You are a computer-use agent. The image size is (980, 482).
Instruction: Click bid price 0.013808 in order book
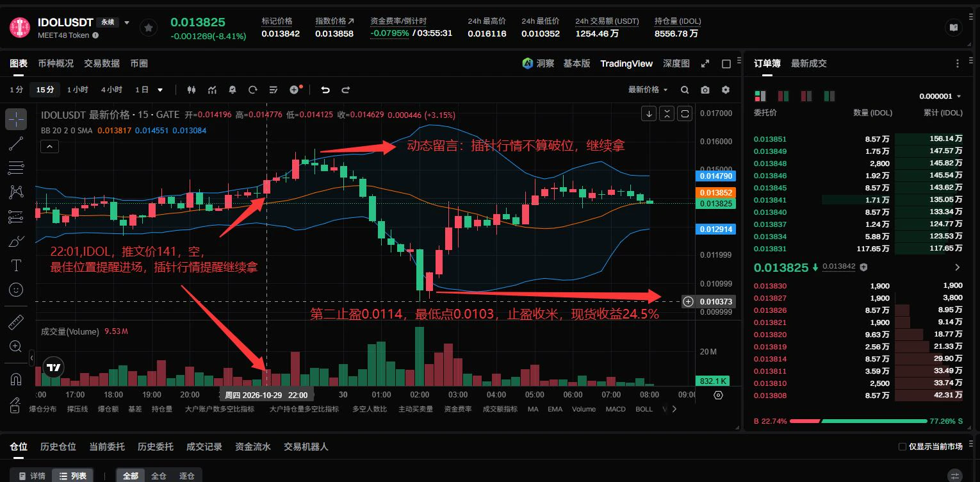(x=770, y=395)
